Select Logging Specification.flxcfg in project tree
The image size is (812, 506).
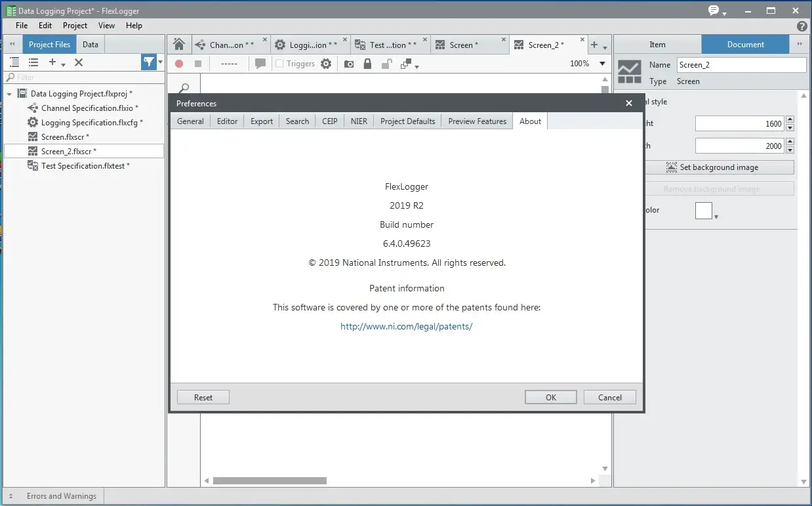click(x=92, y=123)
